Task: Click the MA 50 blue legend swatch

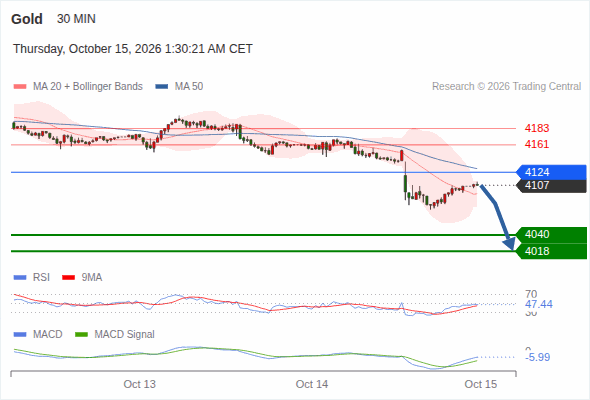Action: [162, 87]
